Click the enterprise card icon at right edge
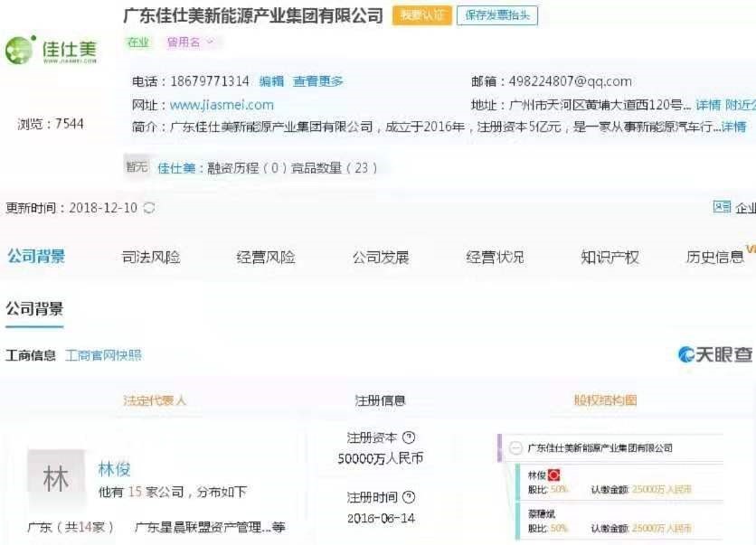This screenshot has width=756, height=545. [x=722, y=207]
